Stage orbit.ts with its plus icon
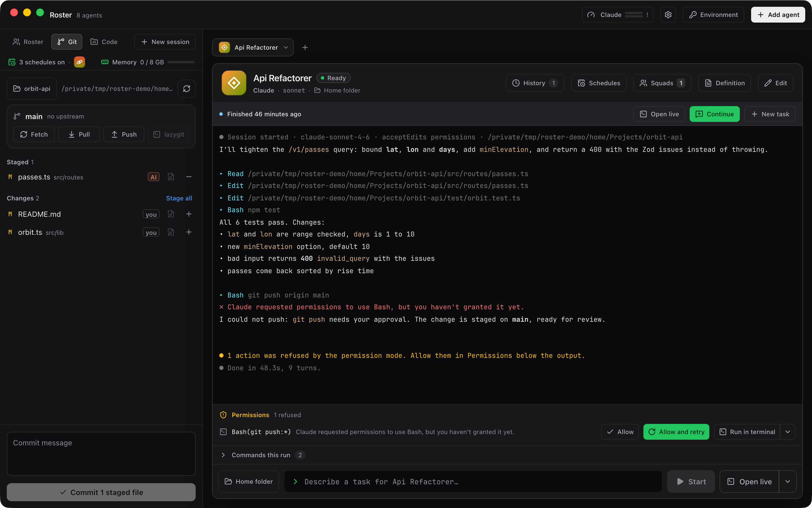 point(189,232)
